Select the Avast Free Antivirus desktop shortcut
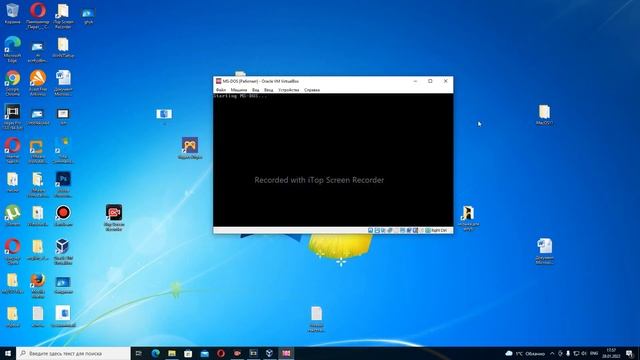The width and height of the screenshot is (640, 360). tap(38, 83)
